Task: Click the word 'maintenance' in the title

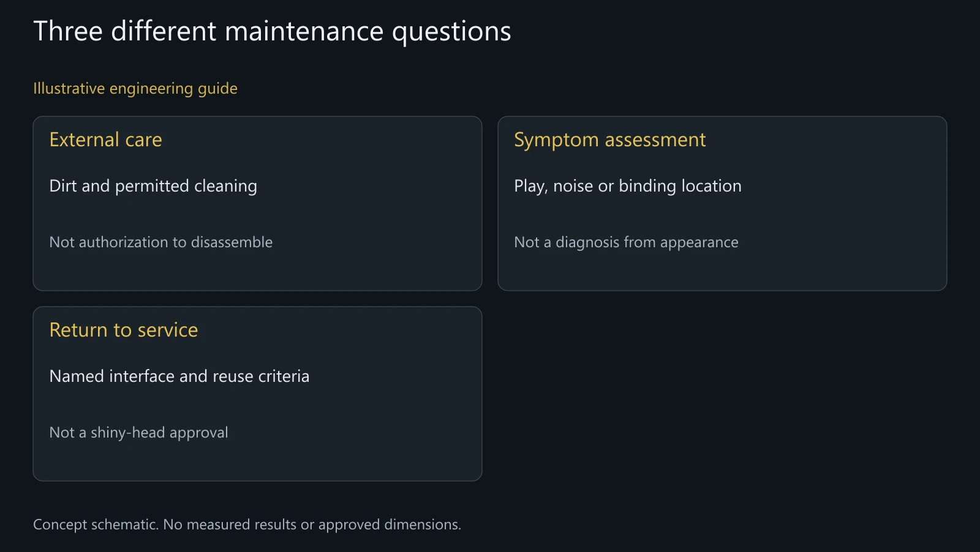Action: point(304,32)
